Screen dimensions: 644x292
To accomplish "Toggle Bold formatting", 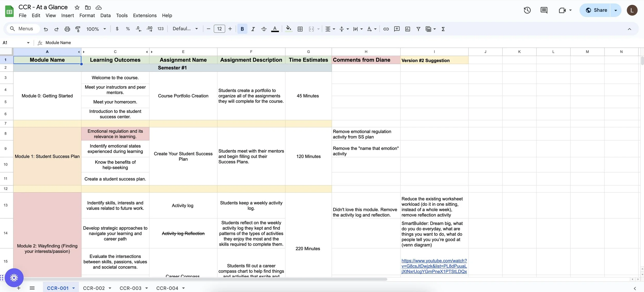I will [242, 29].
